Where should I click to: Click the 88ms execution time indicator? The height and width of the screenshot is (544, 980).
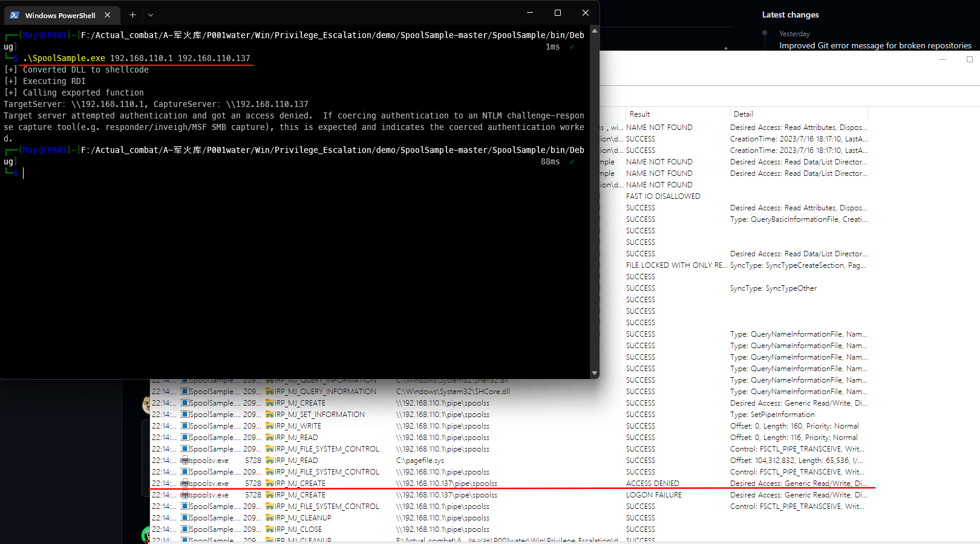[x=550, y=161]
